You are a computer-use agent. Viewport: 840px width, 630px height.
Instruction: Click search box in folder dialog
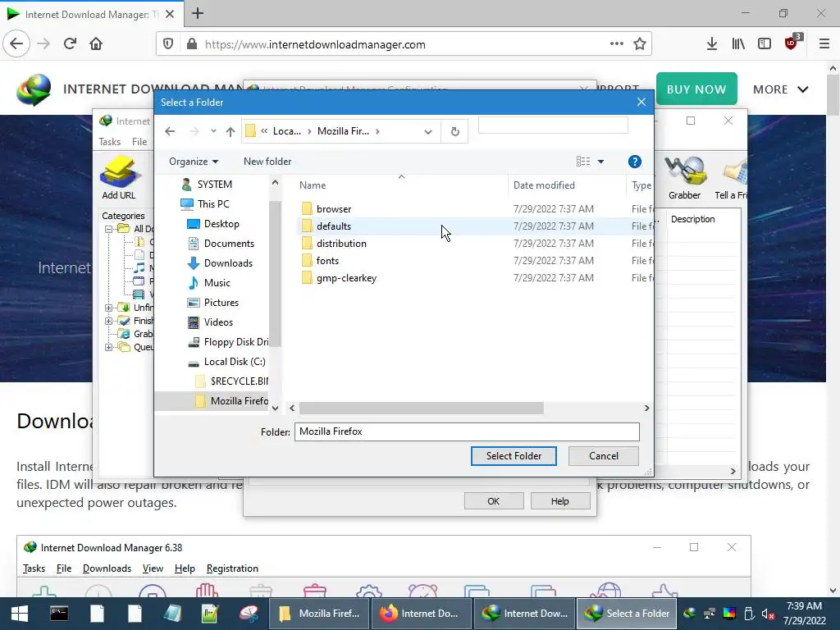tap(553, 126)
